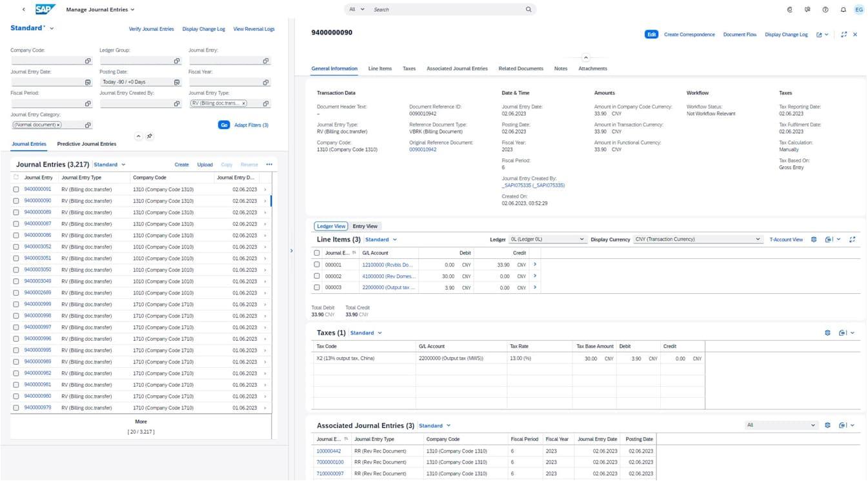Open value help for Company Code filter

point(88,61)
